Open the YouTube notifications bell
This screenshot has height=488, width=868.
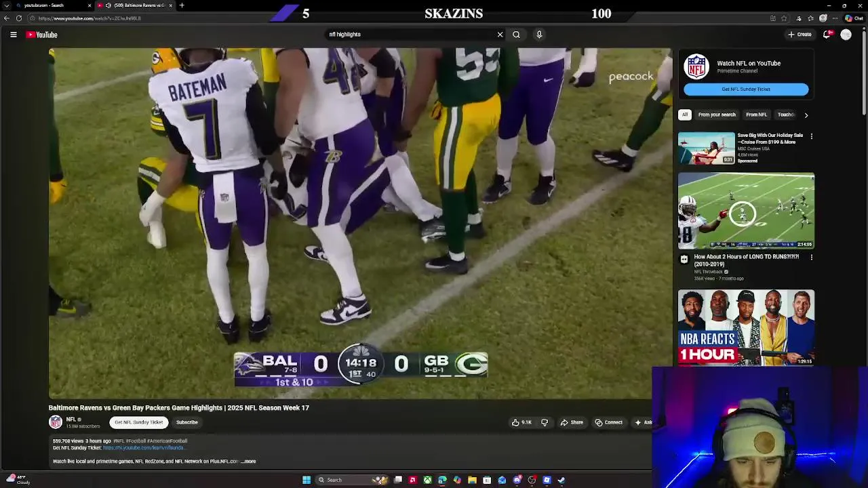click(x=827, y=35)
